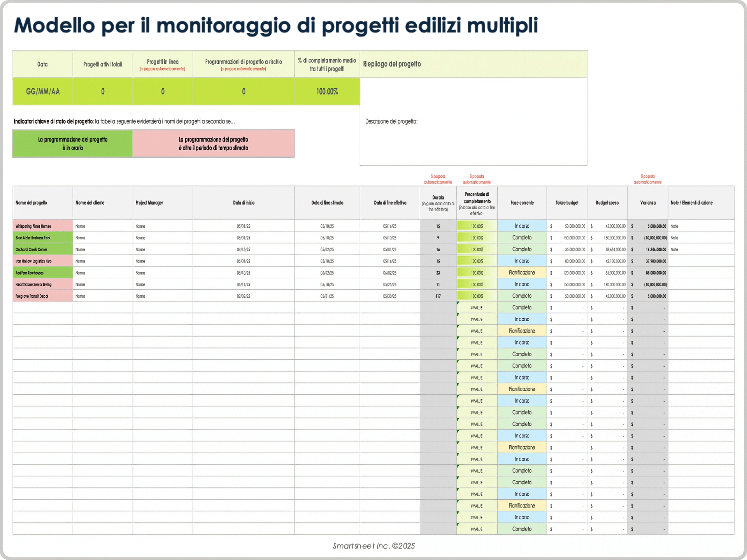Click the 'Foxglove Transit Depot' project cell
The width and height of the screenshot is (747, 560).
coord(43,296)
